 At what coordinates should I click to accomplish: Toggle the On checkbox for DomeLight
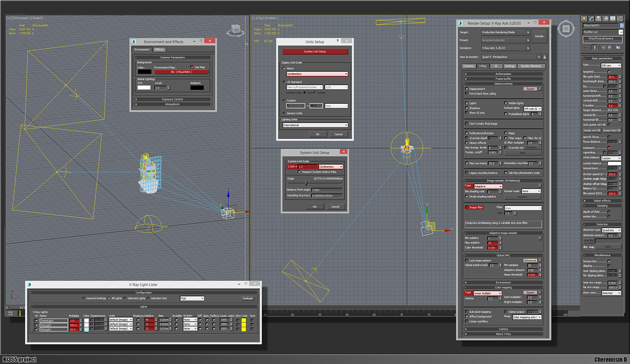pos(36,320)
